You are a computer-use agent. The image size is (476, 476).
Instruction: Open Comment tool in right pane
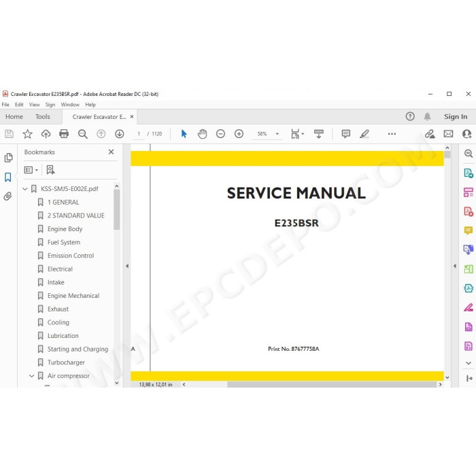(x=469, y=231)
